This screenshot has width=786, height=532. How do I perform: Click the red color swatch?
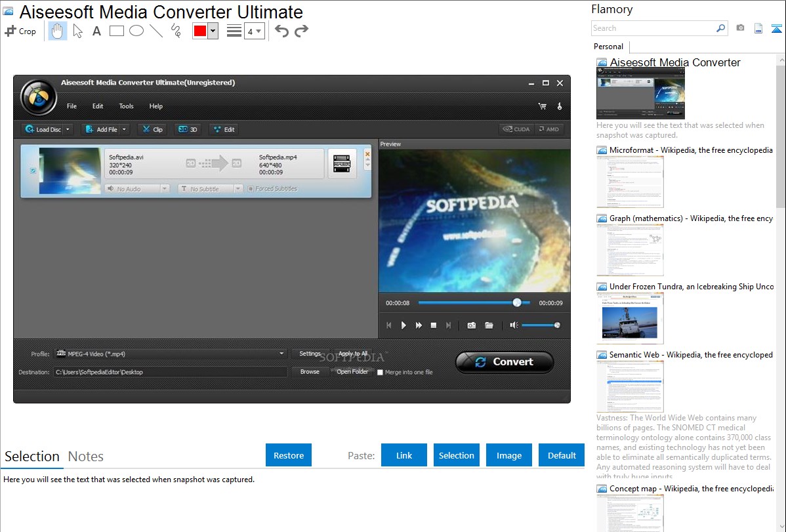(x=200, y=31)
